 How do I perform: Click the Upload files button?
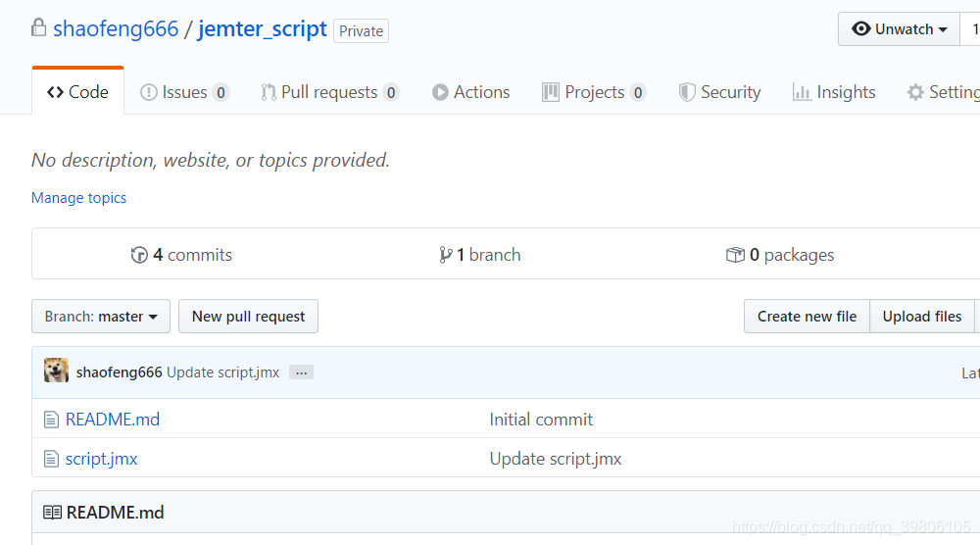[x=921, y=317]
